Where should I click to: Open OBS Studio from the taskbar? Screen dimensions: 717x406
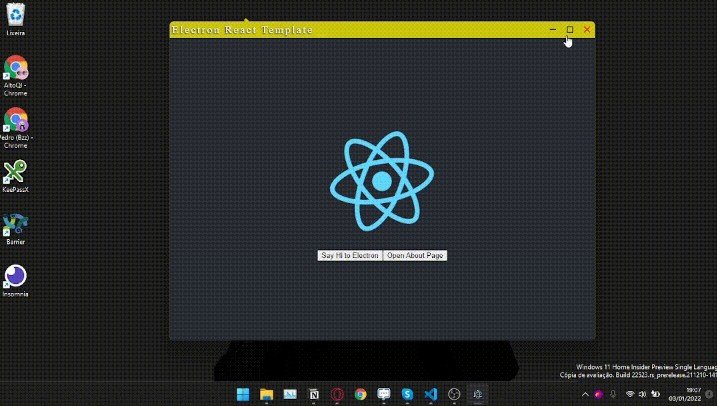coord(454,394)
